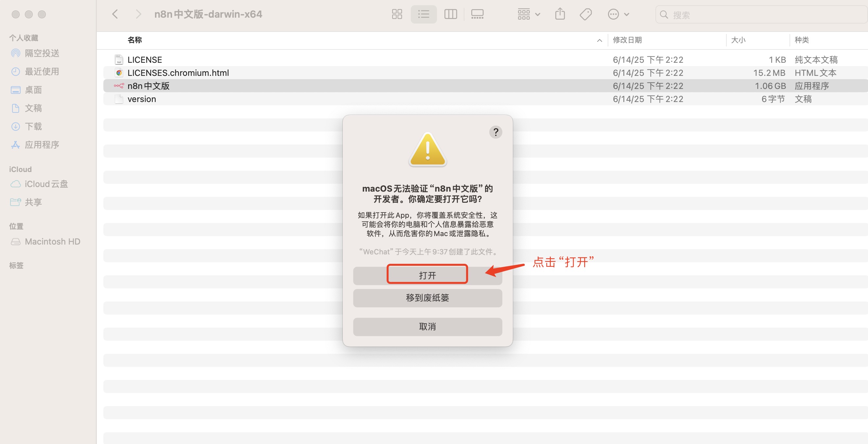Open the more actions ellipsis menu
Viewport: 868px width, 444px height.
click(618, 14)
